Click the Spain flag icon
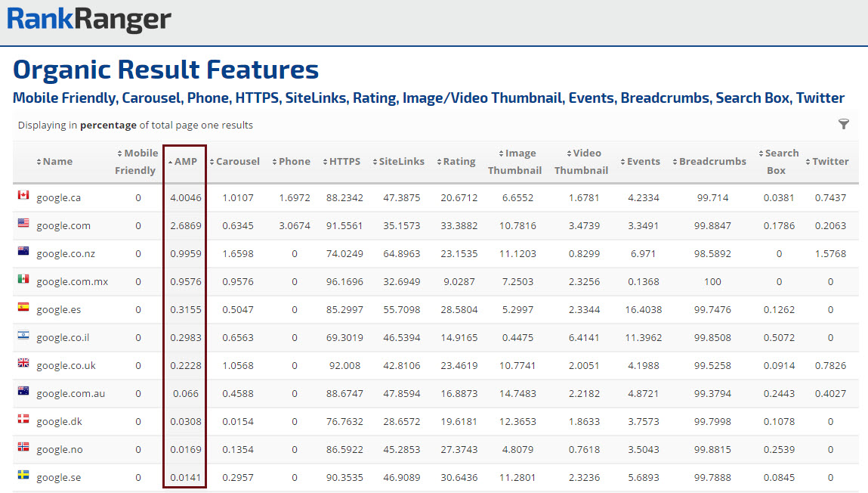This screenshot has height=493, width=868. click(23, 308)
